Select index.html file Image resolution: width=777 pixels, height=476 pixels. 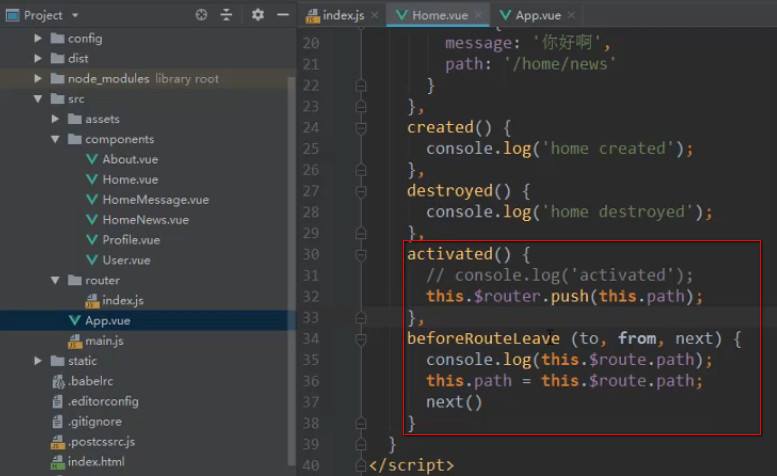[96, 462]
